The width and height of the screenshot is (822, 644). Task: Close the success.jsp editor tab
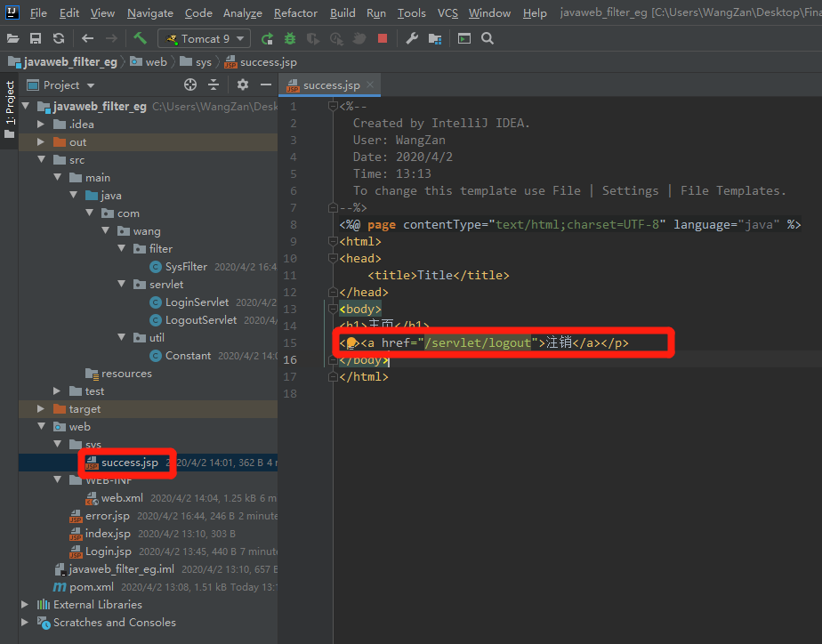point(370,85)
